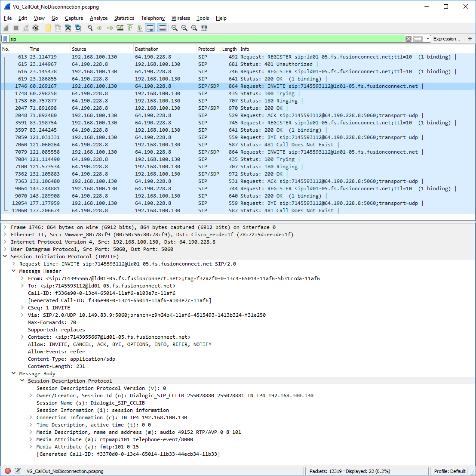Open the capture file folder icon
This screenshot has width=476, height=476.
click(48, 28)
